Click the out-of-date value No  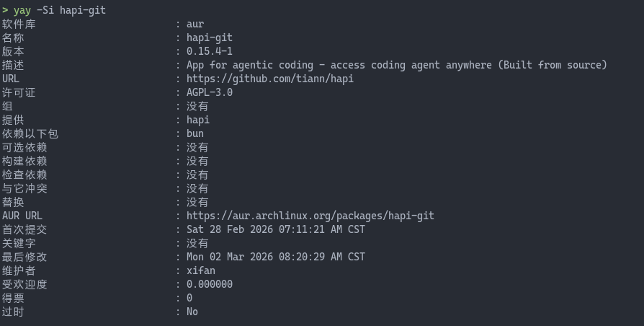pyautogui.click(x=192, y=312)
